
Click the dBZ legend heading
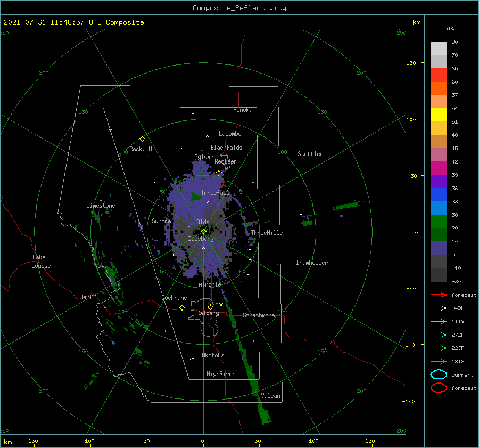(451, 28)
